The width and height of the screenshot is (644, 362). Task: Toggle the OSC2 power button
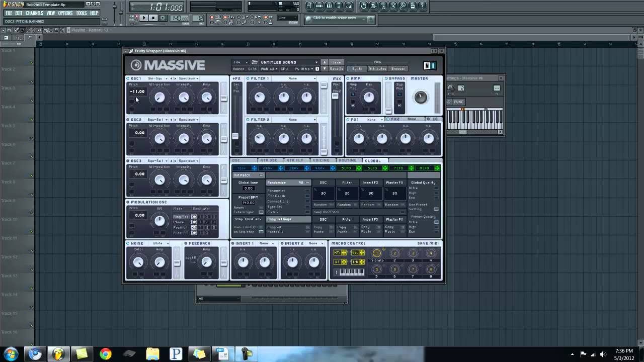tap(128, 120)
